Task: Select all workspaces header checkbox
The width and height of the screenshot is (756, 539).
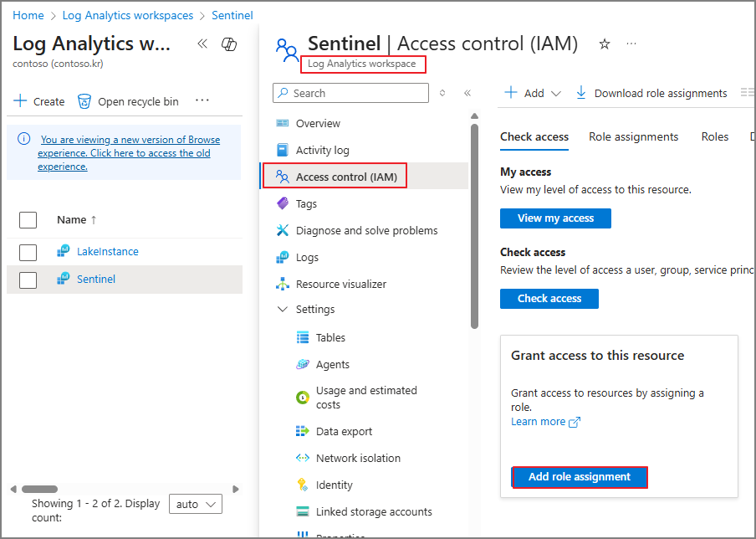Action: pyautogui.click(x=28, y=219)
